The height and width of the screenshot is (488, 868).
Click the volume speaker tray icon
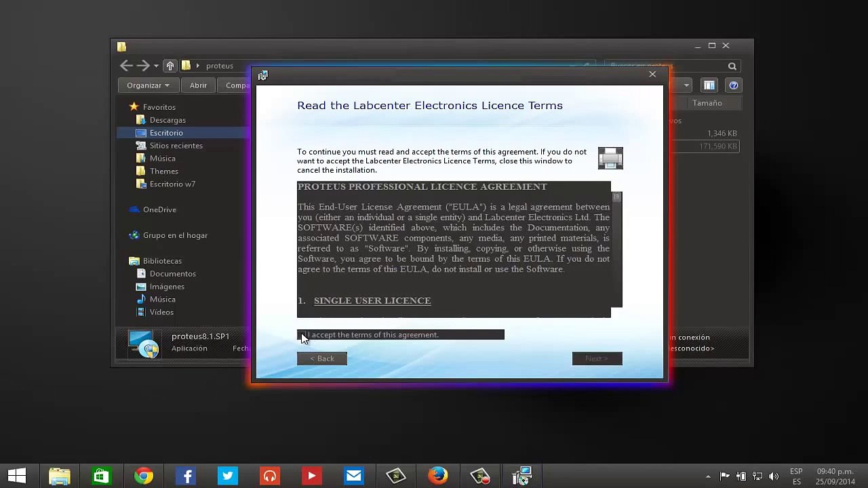(x=774, y=476)
